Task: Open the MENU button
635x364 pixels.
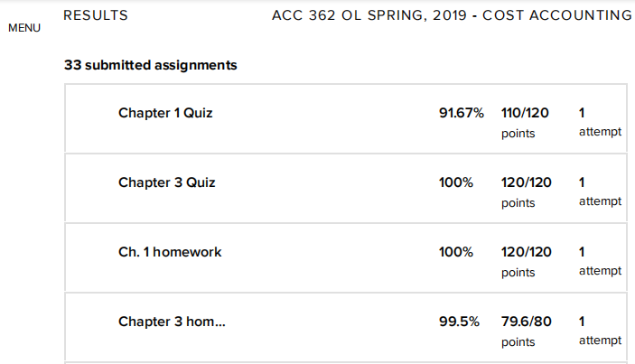Action: click(23, 28)
